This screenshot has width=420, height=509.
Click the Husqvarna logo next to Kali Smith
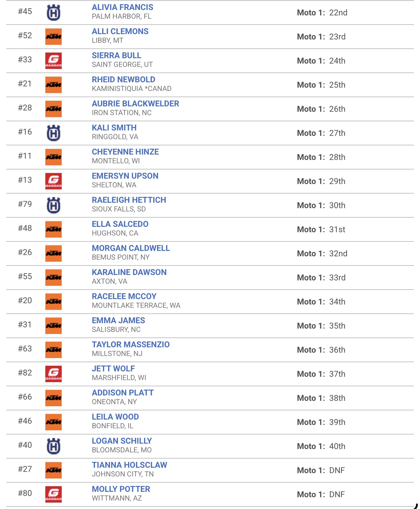(x=54, y=133)
